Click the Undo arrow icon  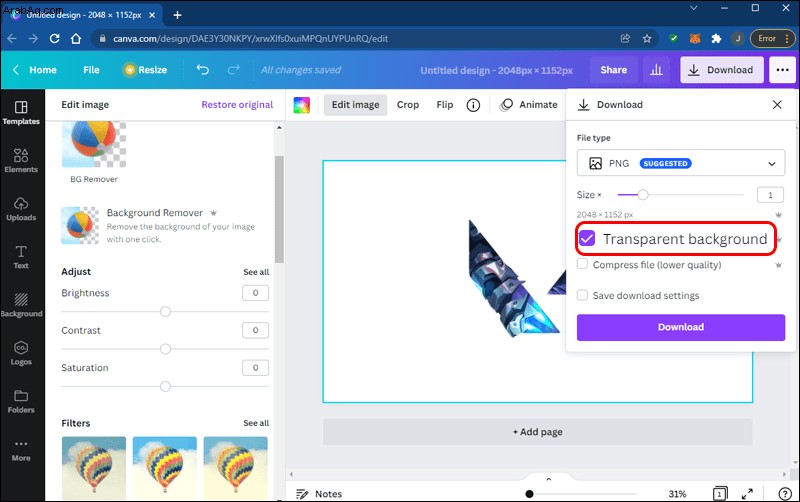(203, 69)
